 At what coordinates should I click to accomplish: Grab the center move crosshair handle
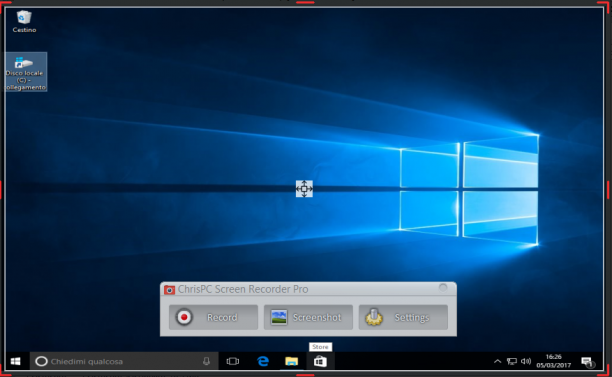pyautogui.click(x=304, y=189)
